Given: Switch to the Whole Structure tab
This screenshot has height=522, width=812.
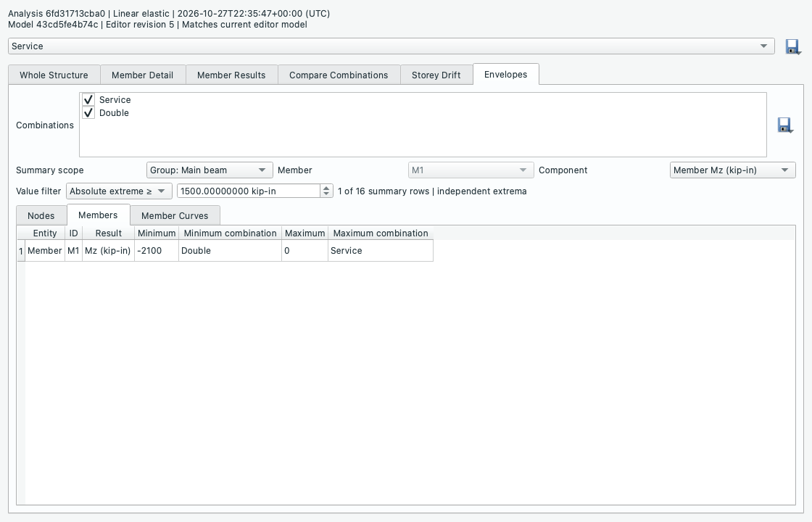Looking at the screenshot, I should 54,75.
